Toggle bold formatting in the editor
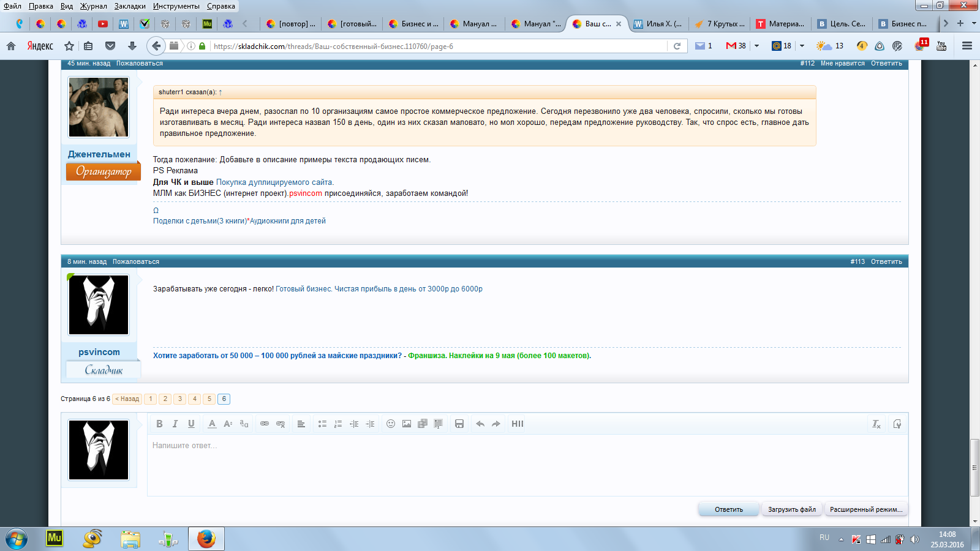Image resolution: width=980 pixels, height=551 pixels. [159, 424]
